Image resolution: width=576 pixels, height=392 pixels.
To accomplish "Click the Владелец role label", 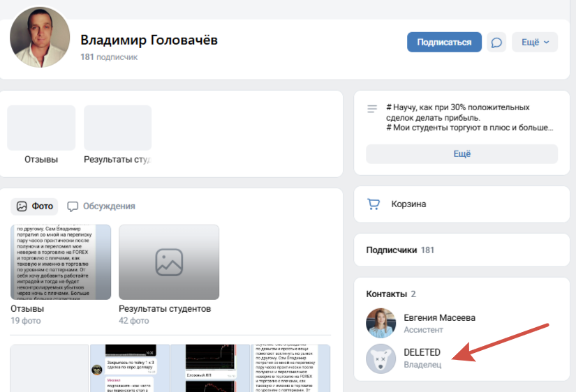I will [422, 365].
